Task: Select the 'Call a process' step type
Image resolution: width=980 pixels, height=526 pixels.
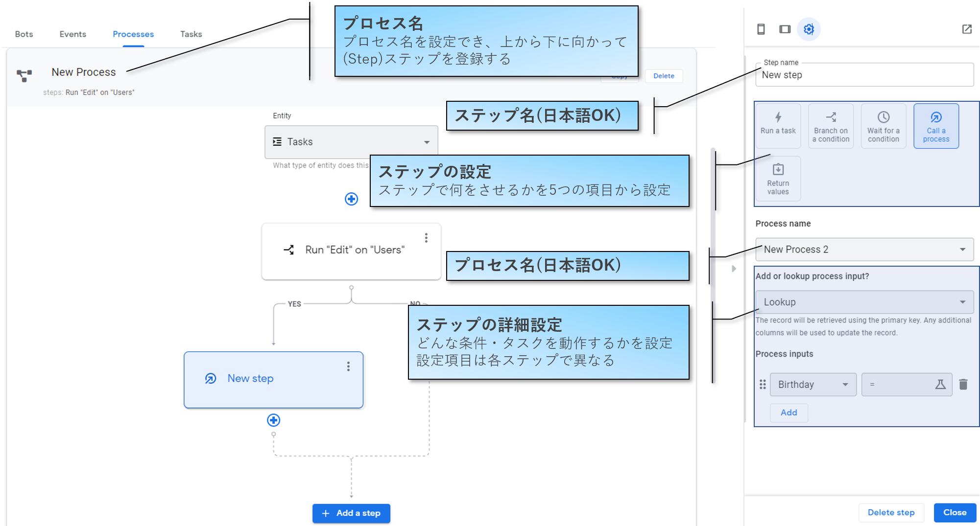Action: (x=936, y=126)
